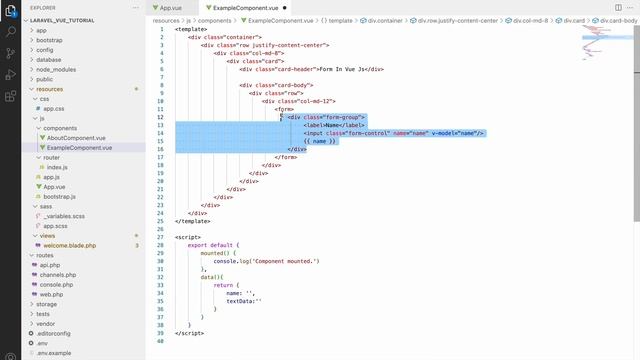Viewport: 640px width, 360px height.
Task: Open api.php route file
Action: click(x=50, y=265)
